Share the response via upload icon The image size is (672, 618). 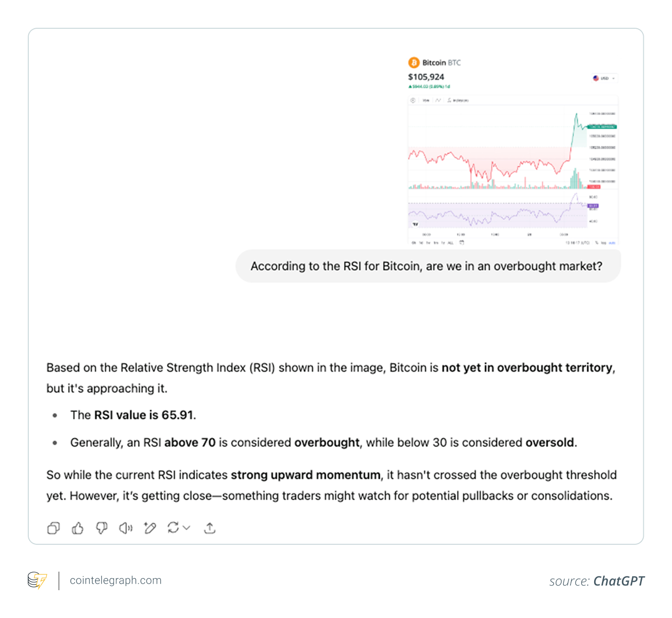coord(209,528)
